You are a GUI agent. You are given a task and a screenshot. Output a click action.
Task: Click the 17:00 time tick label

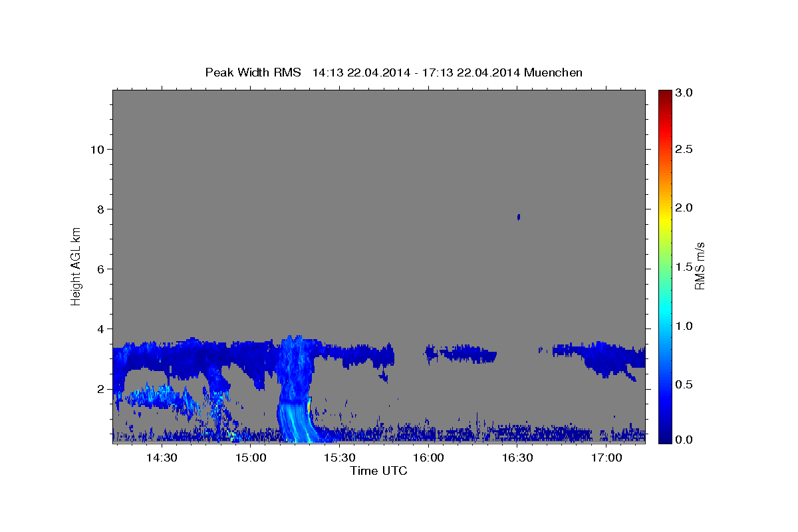click(606, 458)
